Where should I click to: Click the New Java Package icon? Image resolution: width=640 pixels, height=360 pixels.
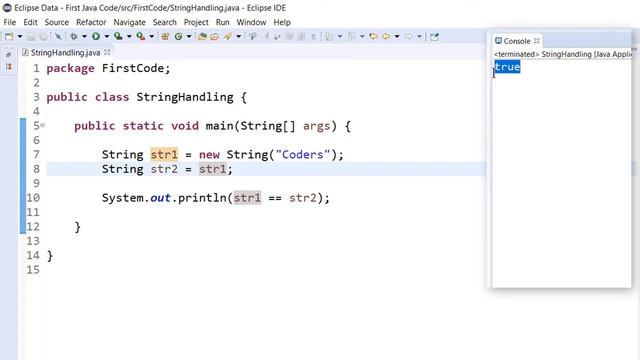[165, 36]
